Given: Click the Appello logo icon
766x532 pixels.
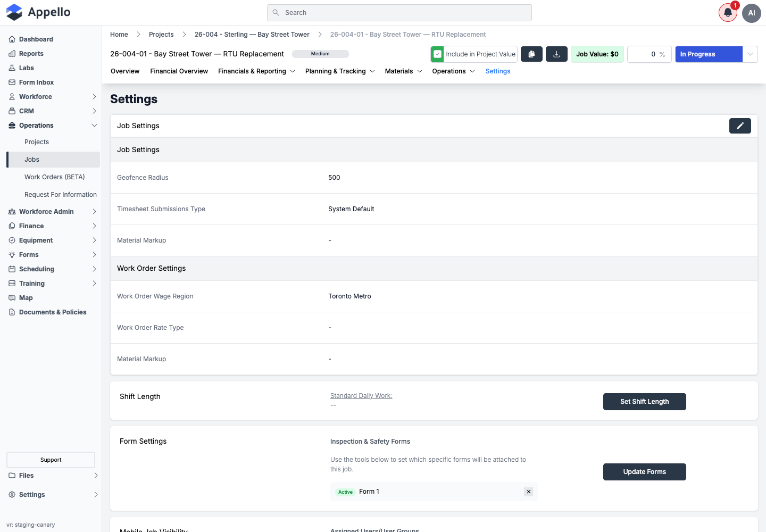Looking at the screenshot, I should (14, 12).
